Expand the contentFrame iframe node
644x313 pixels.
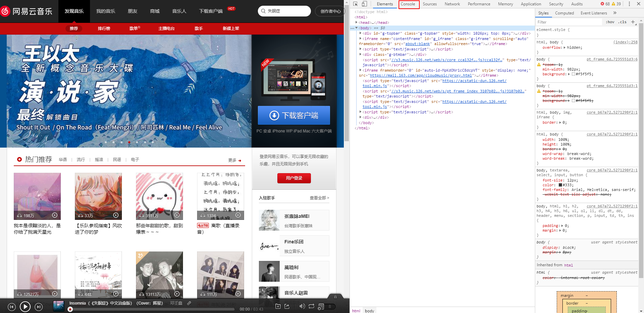pyautogui.click(x=360, y=39)
